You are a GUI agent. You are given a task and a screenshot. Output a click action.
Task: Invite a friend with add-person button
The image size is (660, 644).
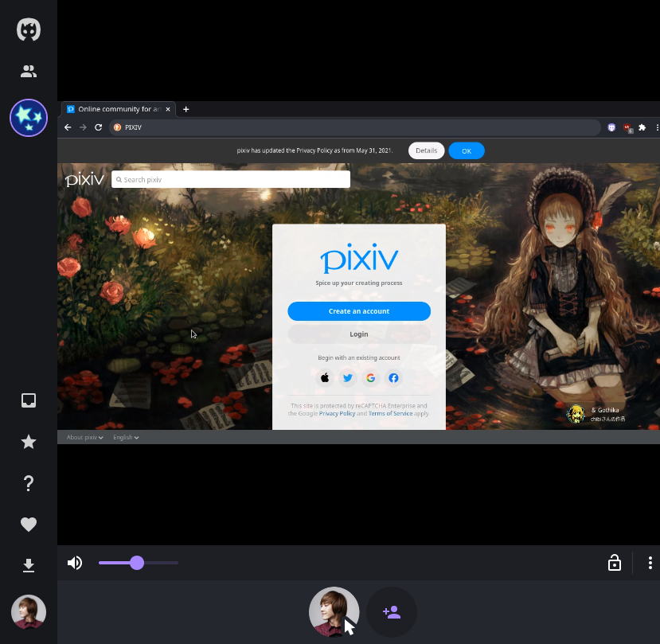pyautogui.click(x=392, y=612)
